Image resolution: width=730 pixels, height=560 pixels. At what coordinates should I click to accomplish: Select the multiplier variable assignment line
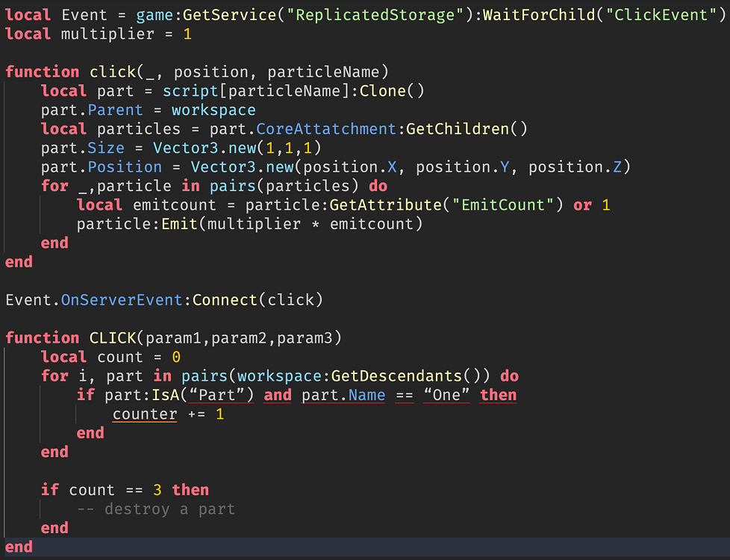coord(97,33)
